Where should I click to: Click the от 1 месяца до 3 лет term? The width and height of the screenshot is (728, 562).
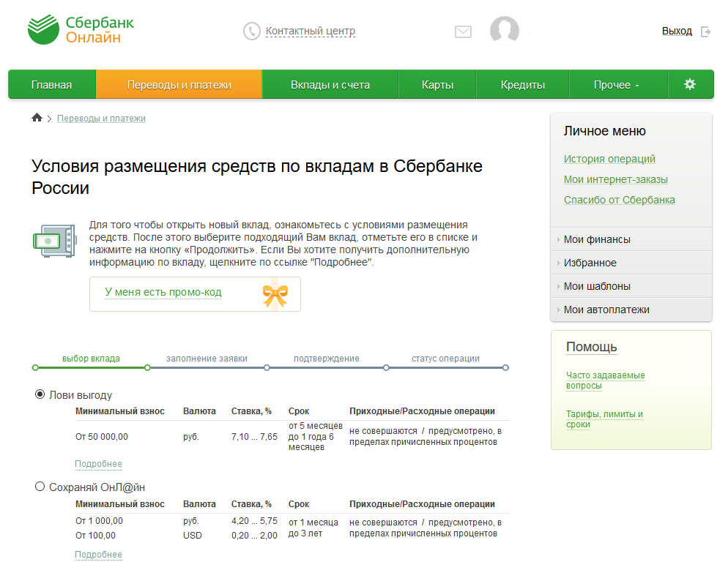(x=313, y=528)
